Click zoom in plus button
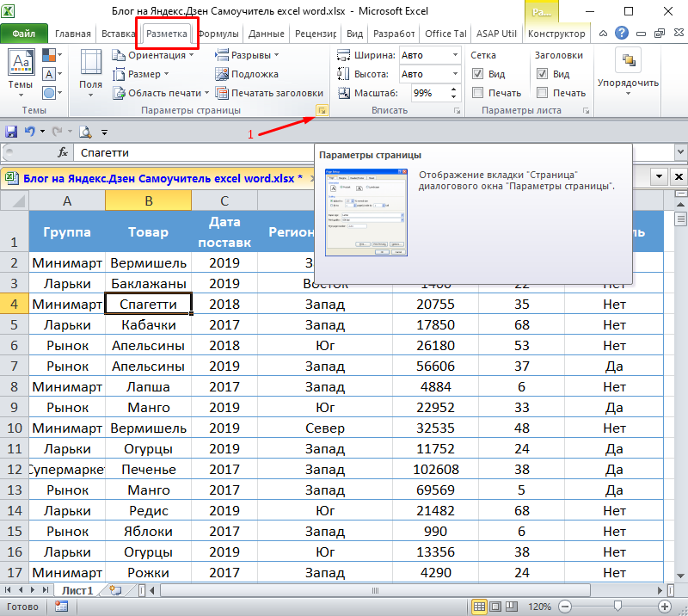The width and height of the screenshot is (688, 616). (x=664, y=607)
